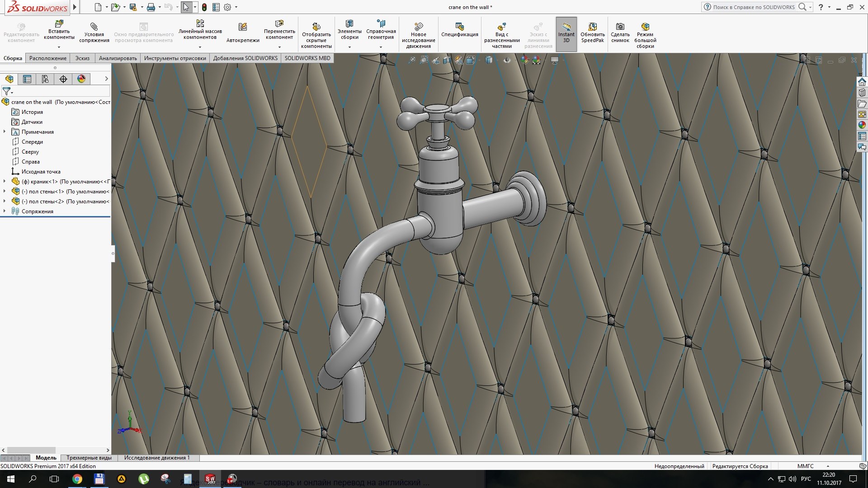
Task: Switch to Расположение tab
Action: [48, 58]
